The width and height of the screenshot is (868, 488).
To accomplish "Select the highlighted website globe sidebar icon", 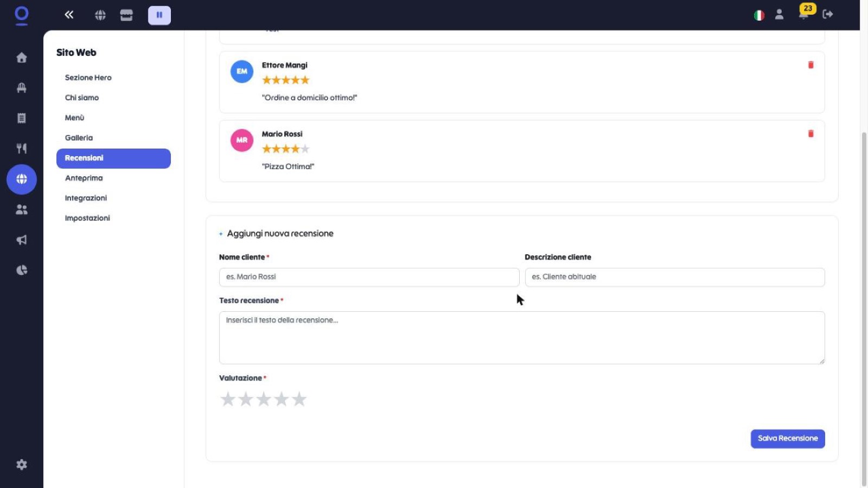I will point(22,179).
